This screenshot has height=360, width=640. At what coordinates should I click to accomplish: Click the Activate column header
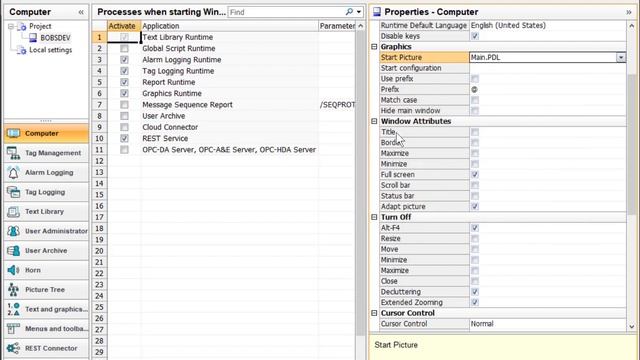pos(124,26)
